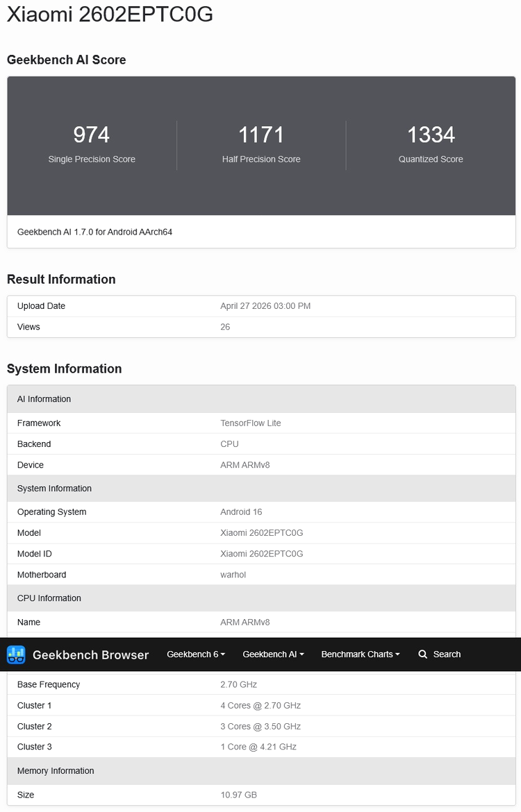Click the CPU Information section header
The width and height of the screenshot is (521, 812).
[x=49, y=598]
